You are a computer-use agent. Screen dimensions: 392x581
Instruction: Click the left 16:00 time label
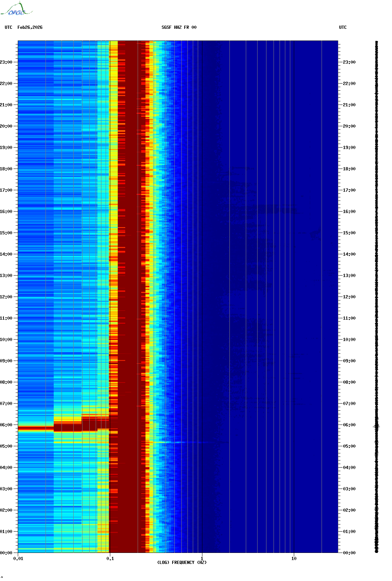tap(6, 212)
